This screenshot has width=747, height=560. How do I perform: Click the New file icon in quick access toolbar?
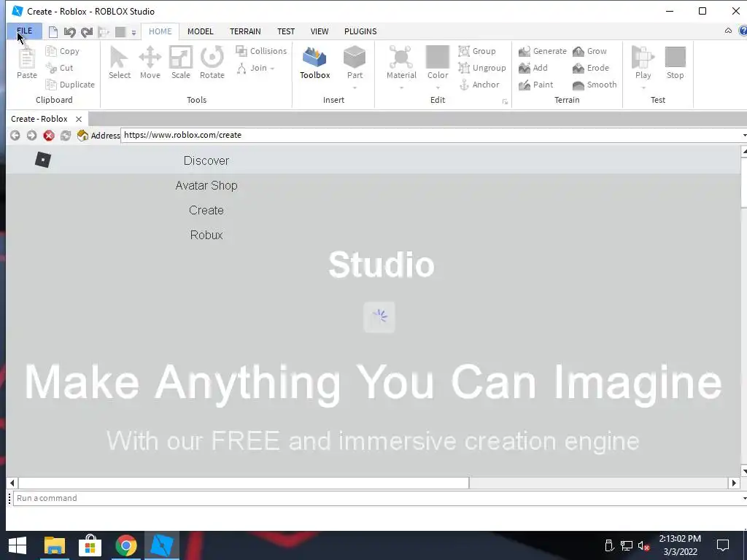pyautogui.click(x=53, y=32)
